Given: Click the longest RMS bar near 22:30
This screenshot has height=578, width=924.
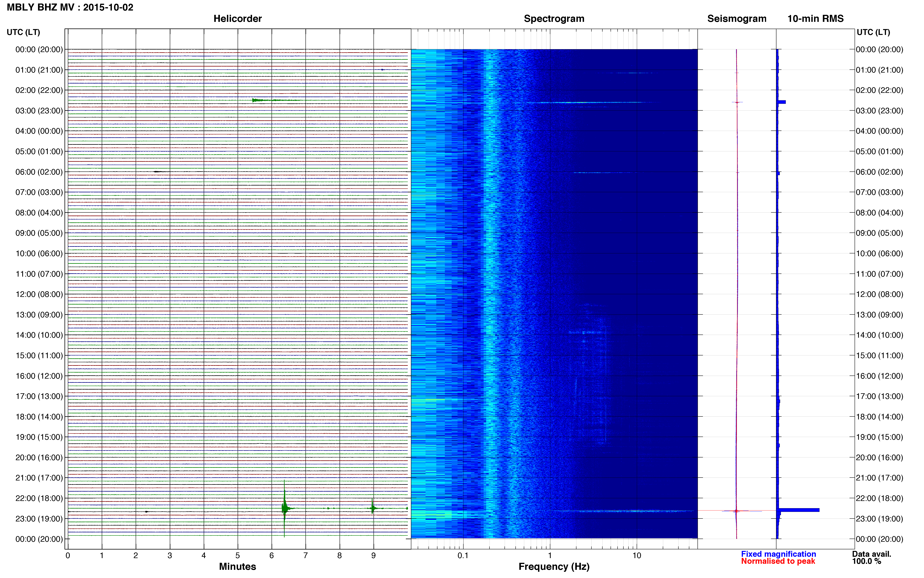Looking at the screenshot, I should (x=798, y=510).
